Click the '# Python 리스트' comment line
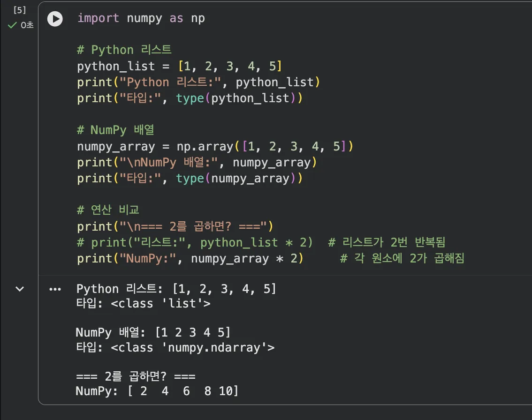This screenshot has width=532, height=420. [124, 50]
